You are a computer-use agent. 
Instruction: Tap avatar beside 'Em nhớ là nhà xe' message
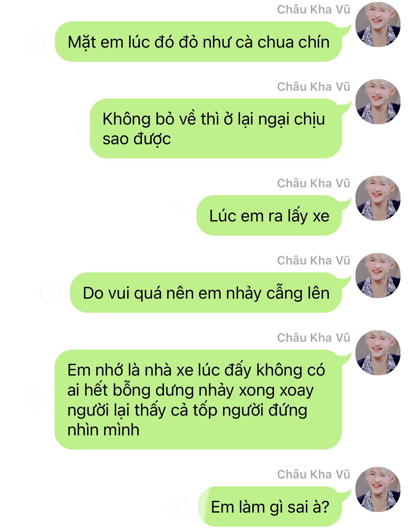[378, 353]
